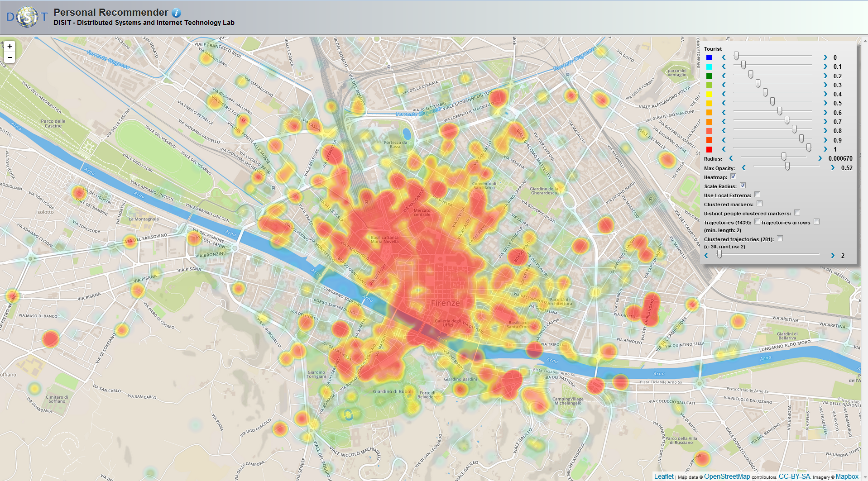Open the info icon beside Personal Recommender
The width and height of the screenshot is (868, 481).
pos(176,13)
